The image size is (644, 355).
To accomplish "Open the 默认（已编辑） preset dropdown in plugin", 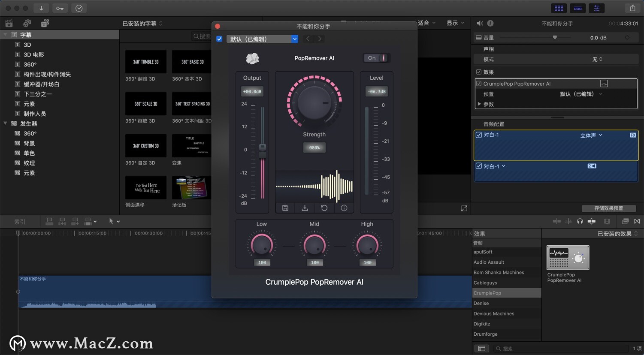I will pyautogui.click(x=262, y=39).
